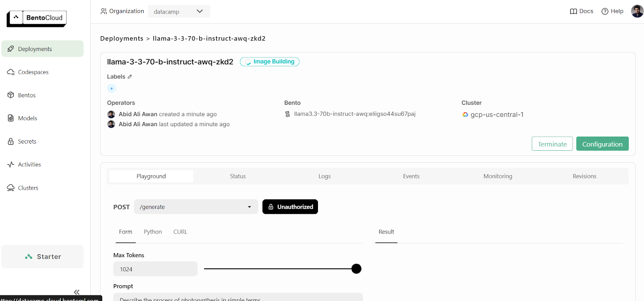Open Deployments in the sidebar
The image size is (644, 301).
(x=42, y=49)
